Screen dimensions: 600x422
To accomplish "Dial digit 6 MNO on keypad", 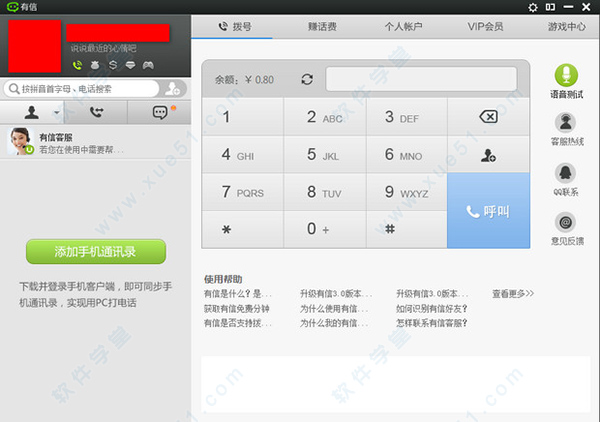I will [407, 154].
